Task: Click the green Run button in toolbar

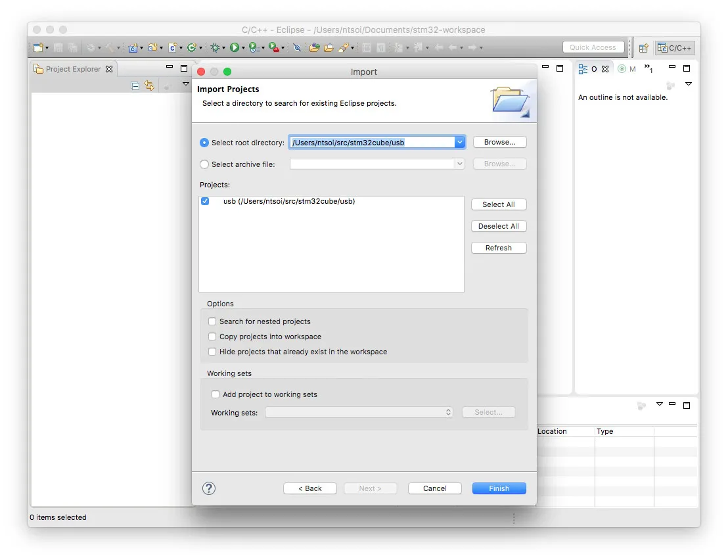Action: (234, 47)
